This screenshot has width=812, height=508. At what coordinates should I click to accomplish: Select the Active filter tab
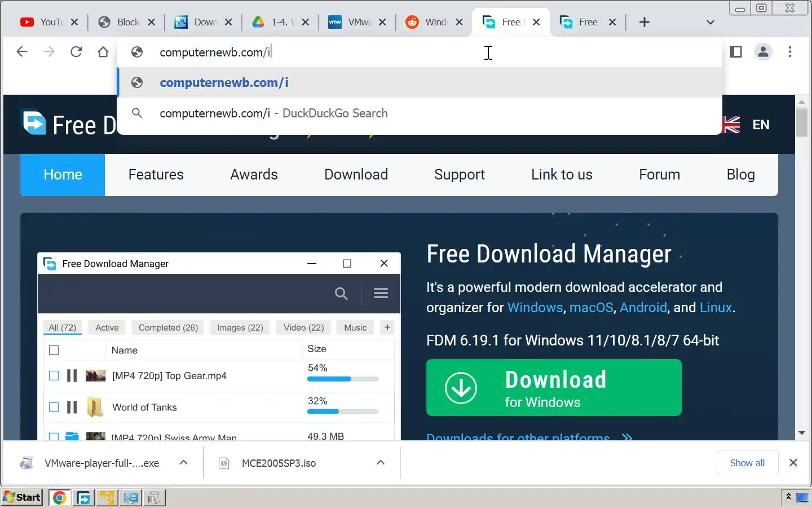coord(107,327)
